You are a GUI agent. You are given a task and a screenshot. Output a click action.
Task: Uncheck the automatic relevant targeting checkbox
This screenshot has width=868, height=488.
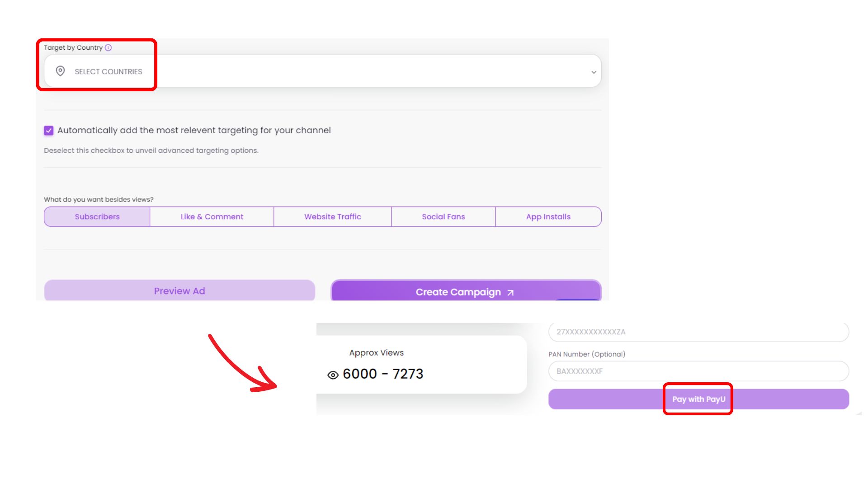pyautogui.click(x=49, y=131)
